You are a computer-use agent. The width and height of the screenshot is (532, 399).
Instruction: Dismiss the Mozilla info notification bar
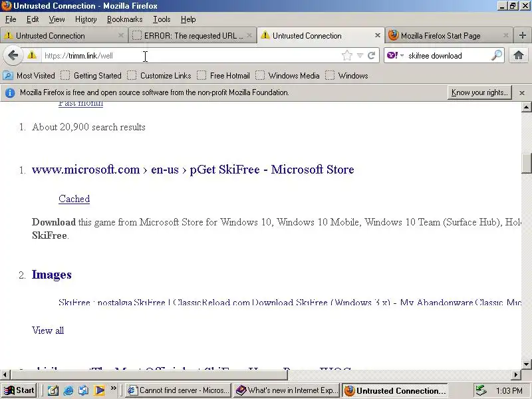point(522,92)
